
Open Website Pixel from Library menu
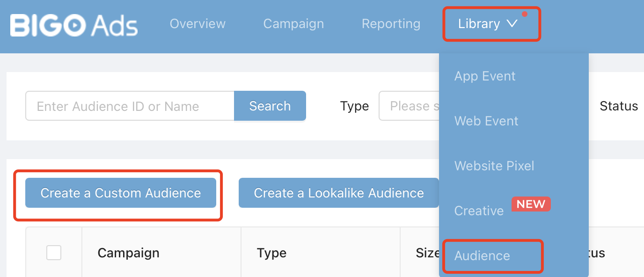494,166
